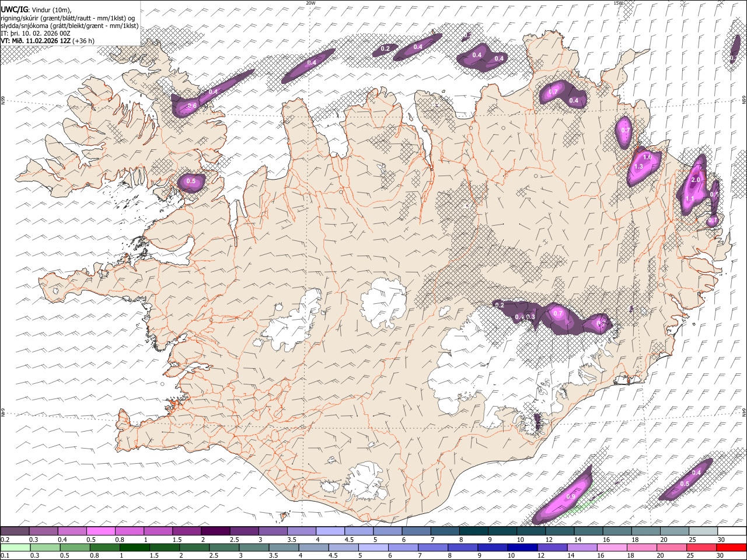Click the 'slydda/snjókoma (grátt/bleikt/grænt' description line
Screen dimensions: 747x560
click(69, 25)
